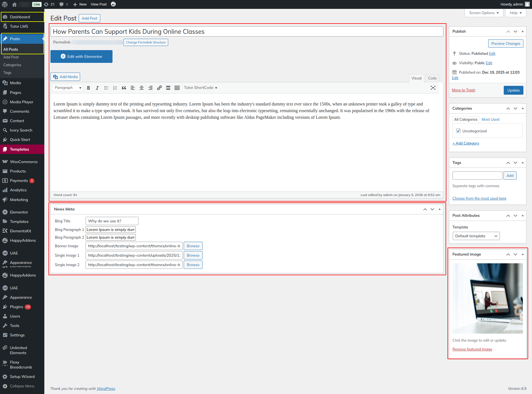Click the featured image thumbnail

(x=487, y=298)
